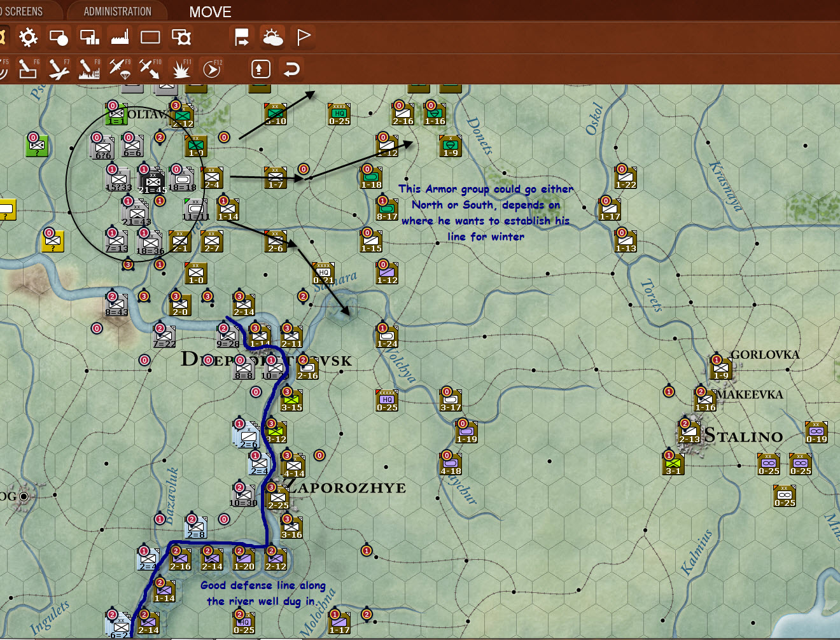The width and height of the screenshot is (840, 640).
Task: Select the F11 explosion mode icon
Action: click(181, 69)
